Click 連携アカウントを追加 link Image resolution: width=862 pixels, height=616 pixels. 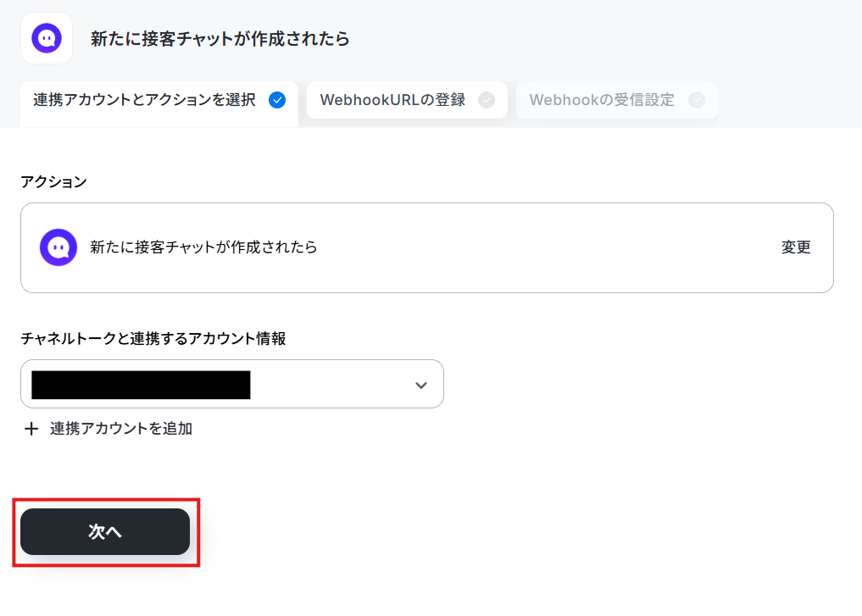[121, 429]
